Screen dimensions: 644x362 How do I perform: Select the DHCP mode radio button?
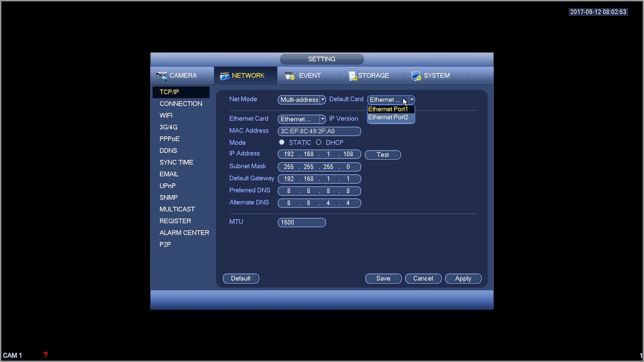[318, 142]
